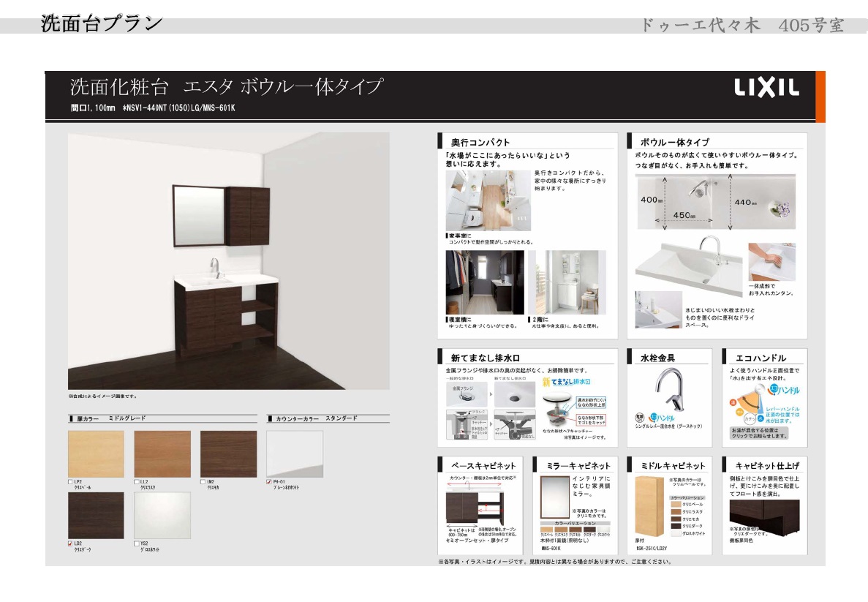Click the ミラーキャビネット section heading
The height and width of the screenshot is (602, 868).
click(x=578, y=467)
